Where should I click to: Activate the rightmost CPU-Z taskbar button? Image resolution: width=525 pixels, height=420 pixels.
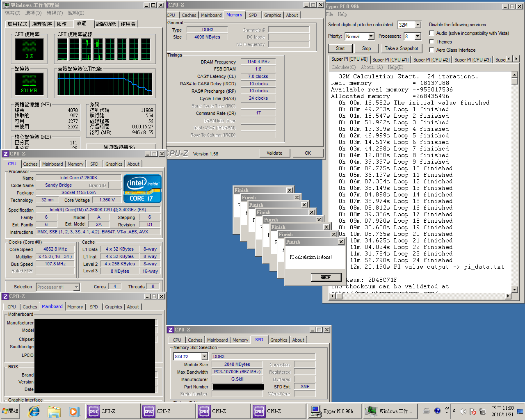point(278,411)
